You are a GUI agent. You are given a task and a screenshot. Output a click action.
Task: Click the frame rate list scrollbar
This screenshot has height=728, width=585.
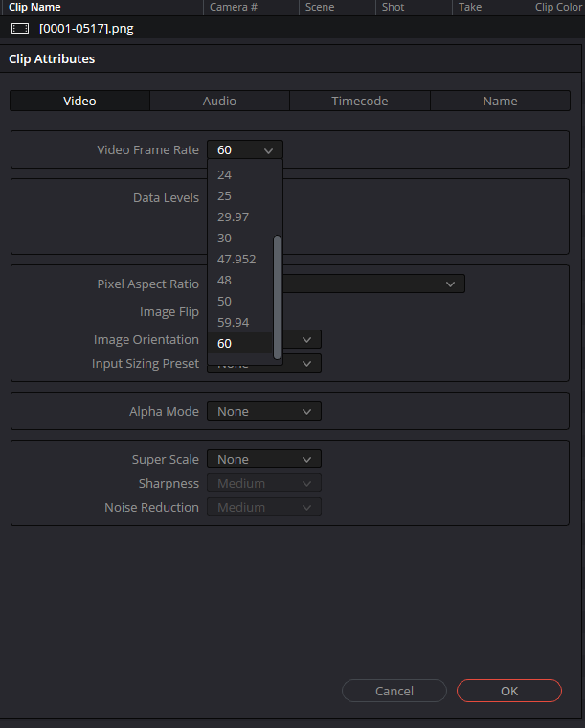pyautogui.click(x=277, y=297)
